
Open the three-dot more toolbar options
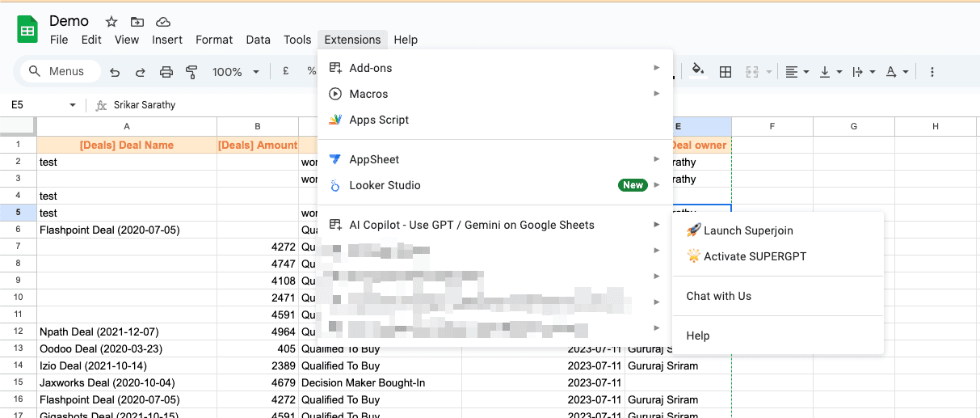tap(932, 72)
